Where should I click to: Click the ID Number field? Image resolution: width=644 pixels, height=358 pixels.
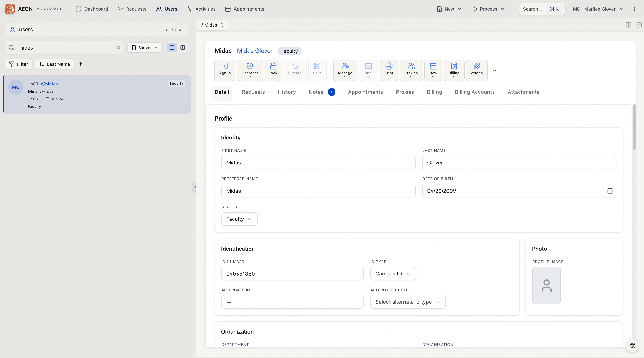coord(292,274)
